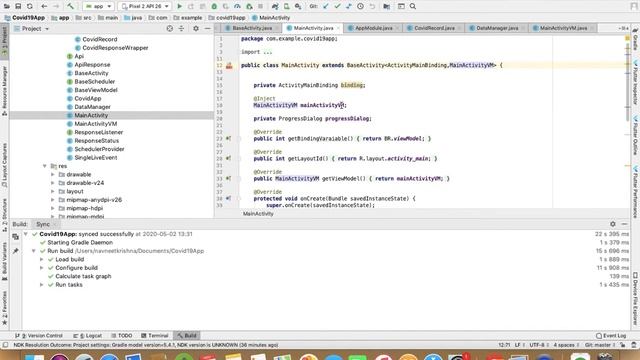This screenshot has height=360, width=640.
Task: Start debugging with the green bug icon
Action: click(214, 6)
